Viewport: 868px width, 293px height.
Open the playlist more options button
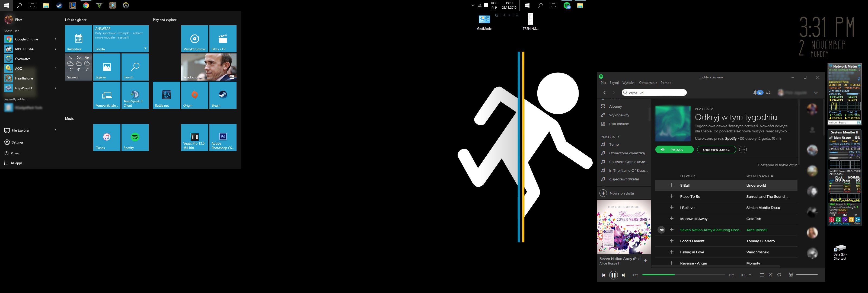[x=743, y=149]
